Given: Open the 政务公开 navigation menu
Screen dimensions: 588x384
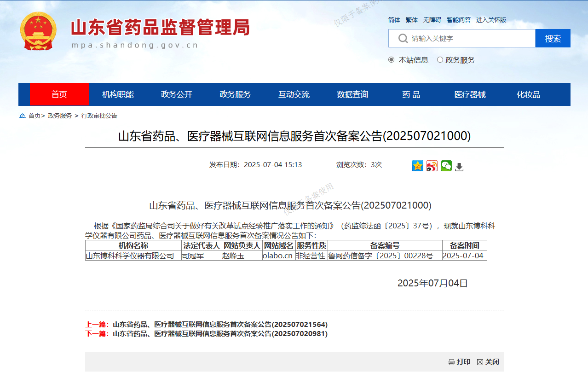Looking at the screenshot, I should (x=177, y=94).
